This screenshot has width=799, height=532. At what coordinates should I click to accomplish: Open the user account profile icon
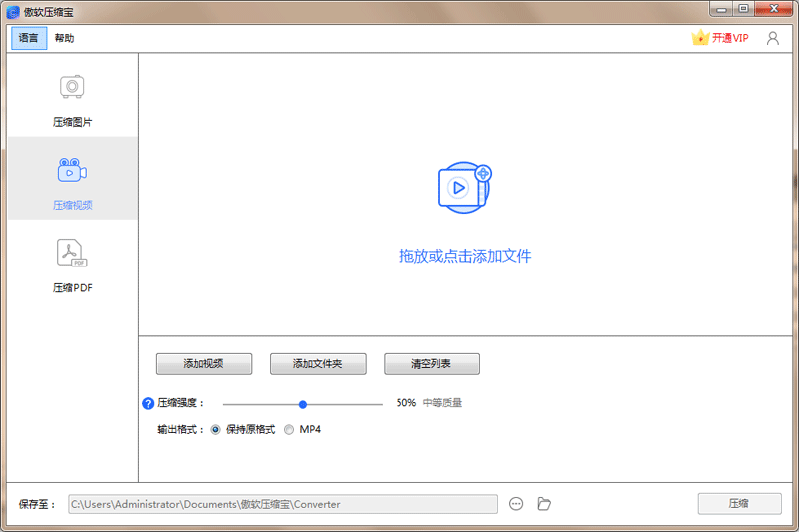pyautogui.click(x=772, y=38)
